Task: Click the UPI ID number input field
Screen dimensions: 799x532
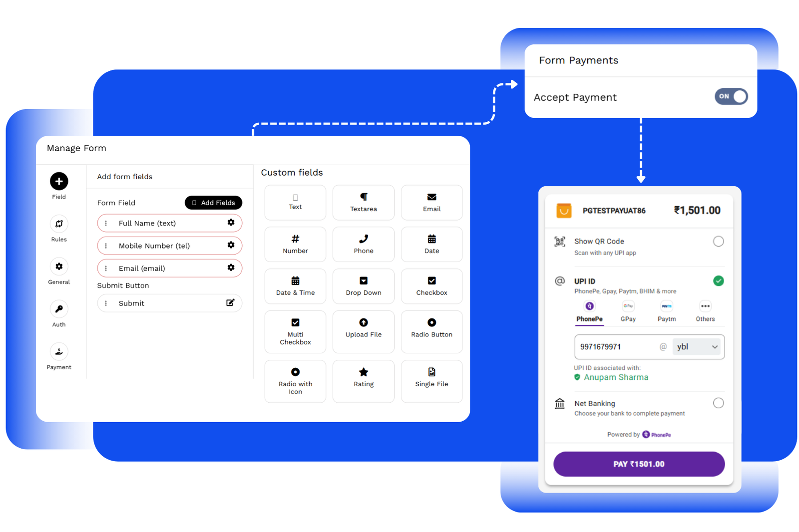Action: [x=616, y=347]
